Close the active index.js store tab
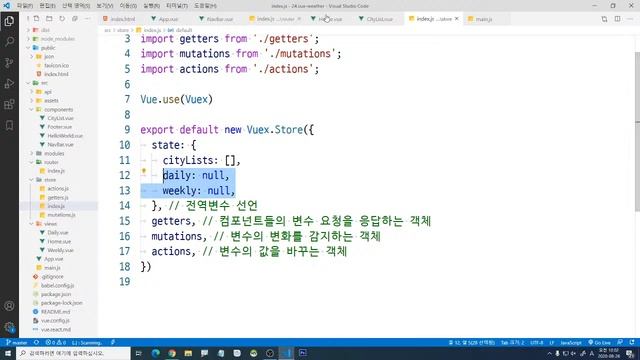 click(x=457, y=19)
